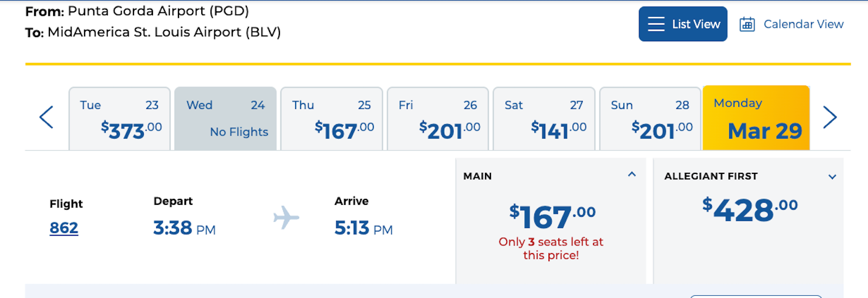
Task: Click the List View hamburger icon
Action: (x=656, y=24)
